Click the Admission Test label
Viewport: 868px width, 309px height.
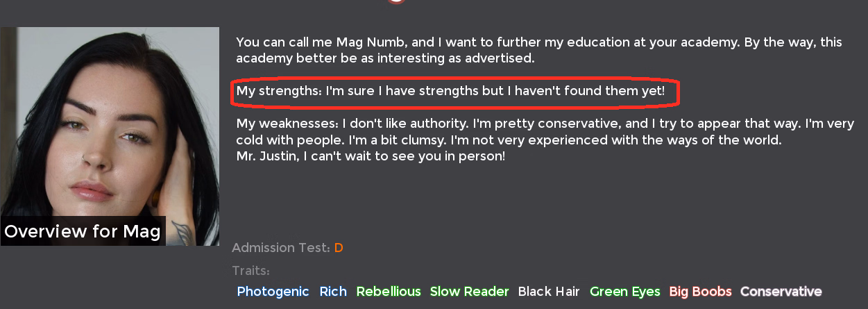tap(280, 248)
